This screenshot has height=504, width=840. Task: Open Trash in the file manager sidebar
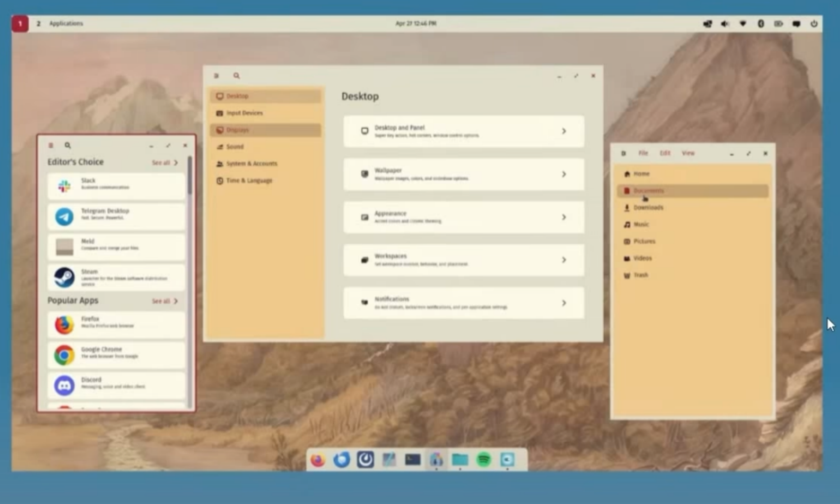pyautogui.click(x=640, y=275)
